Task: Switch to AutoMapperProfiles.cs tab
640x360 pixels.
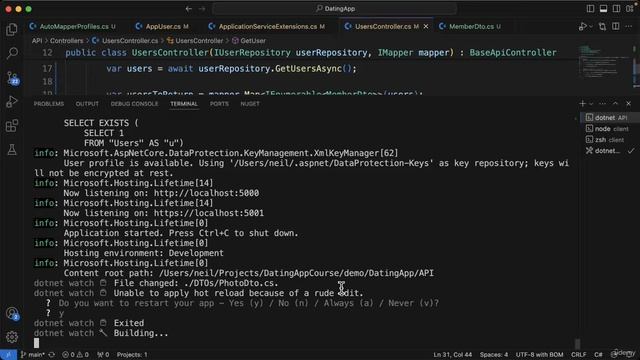Action: coord(72,27)
